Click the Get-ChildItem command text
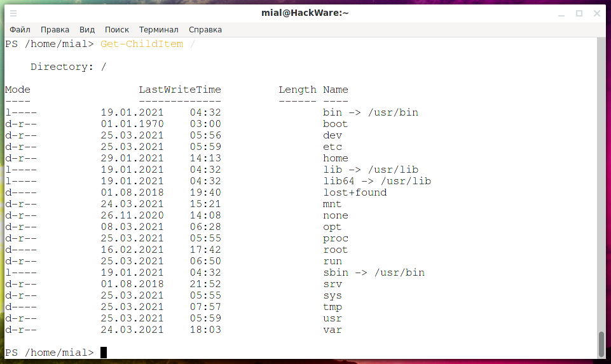Screen dimensions: 611x364 click(142, 44)
